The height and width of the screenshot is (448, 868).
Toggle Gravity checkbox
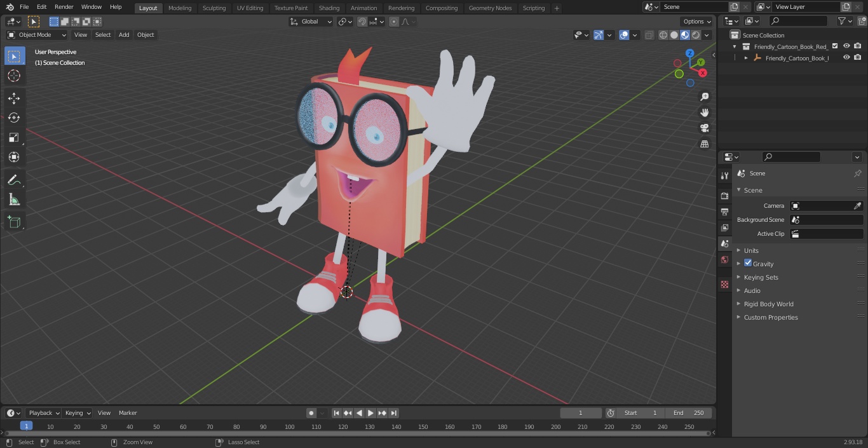[x=748, y=263]
